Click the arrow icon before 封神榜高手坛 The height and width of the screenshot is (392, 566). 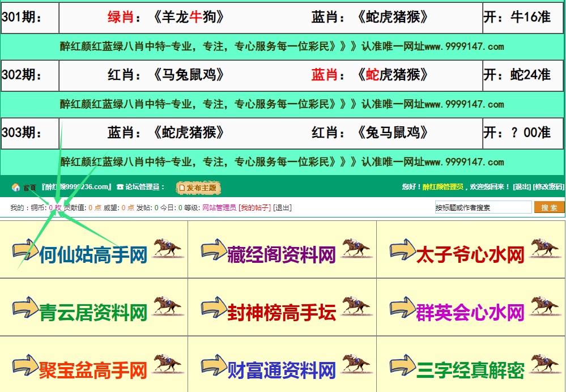pyautogui.click(x=214, y=308)
